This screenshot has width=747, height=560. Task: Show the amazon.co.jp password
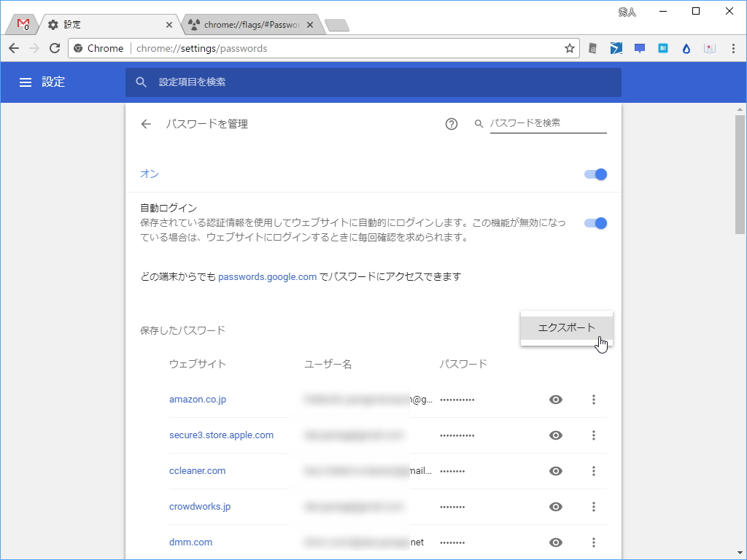(555, 400)
